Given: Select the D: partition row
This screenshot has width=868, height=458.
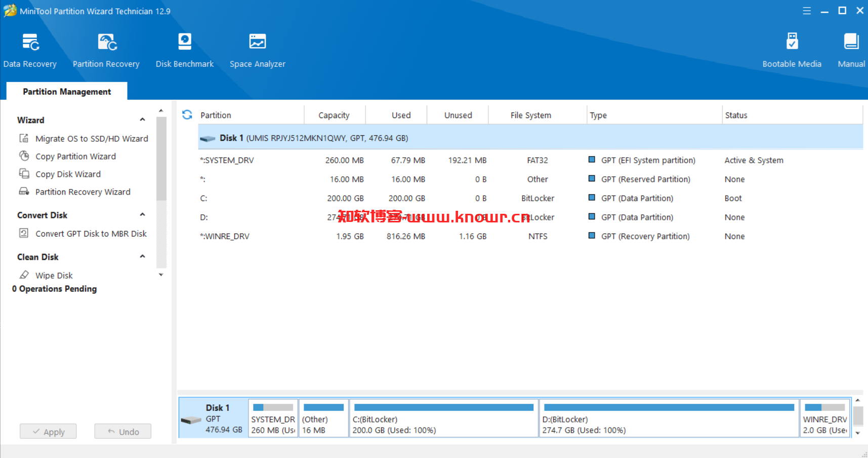Looking at the screenshot, I should point(530,217).
